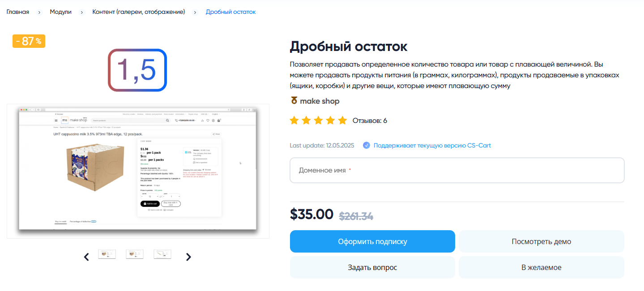Click the blue checkmark compatibility icon
This screenshot has height=291, width=644.
367,145
